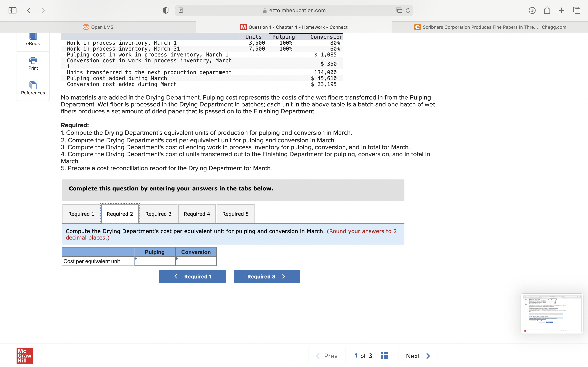Open Safari downloads icon
Screen dimensions: 588x367
click(x=532, y=10)
